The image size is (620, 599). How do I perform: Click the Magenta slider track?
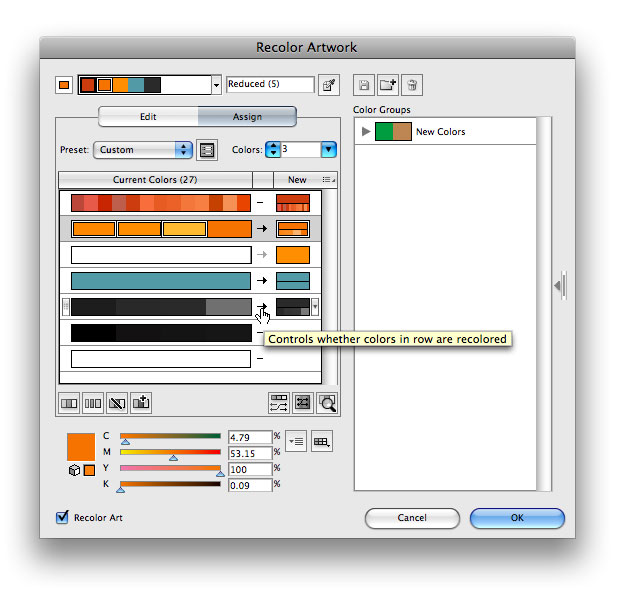pos(170,453)
